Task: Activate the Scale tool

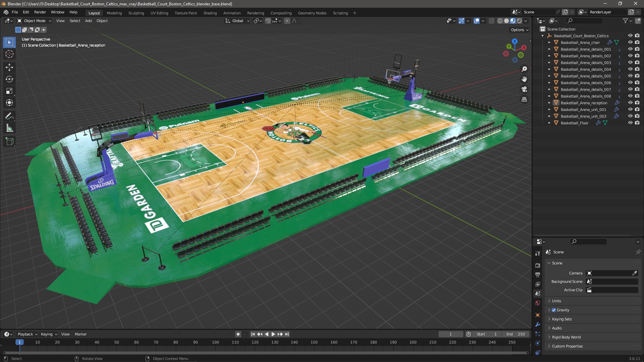Action: (9, 91)
